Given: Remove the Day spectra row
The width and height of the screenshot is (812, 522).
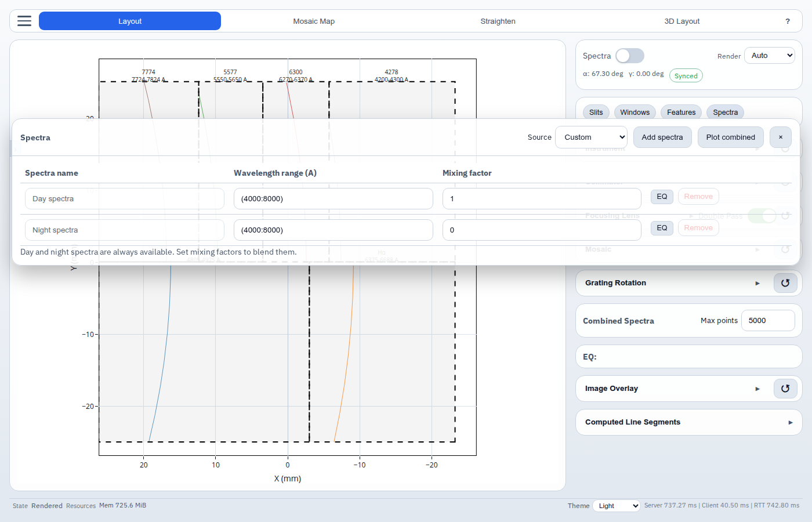Looking at the screenshot, I should click(x=698, y=197).
